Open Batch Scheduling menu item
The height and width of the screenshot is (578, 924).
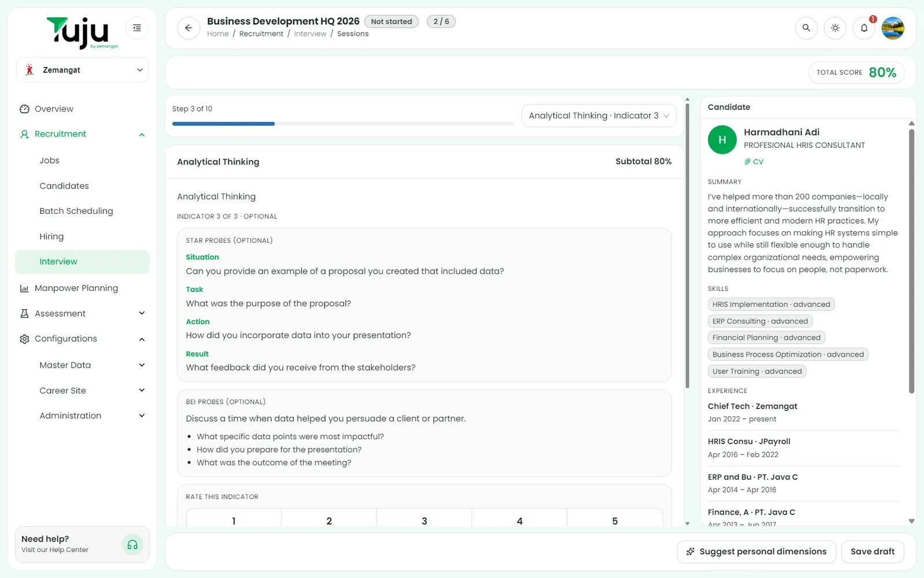(76, 211)
